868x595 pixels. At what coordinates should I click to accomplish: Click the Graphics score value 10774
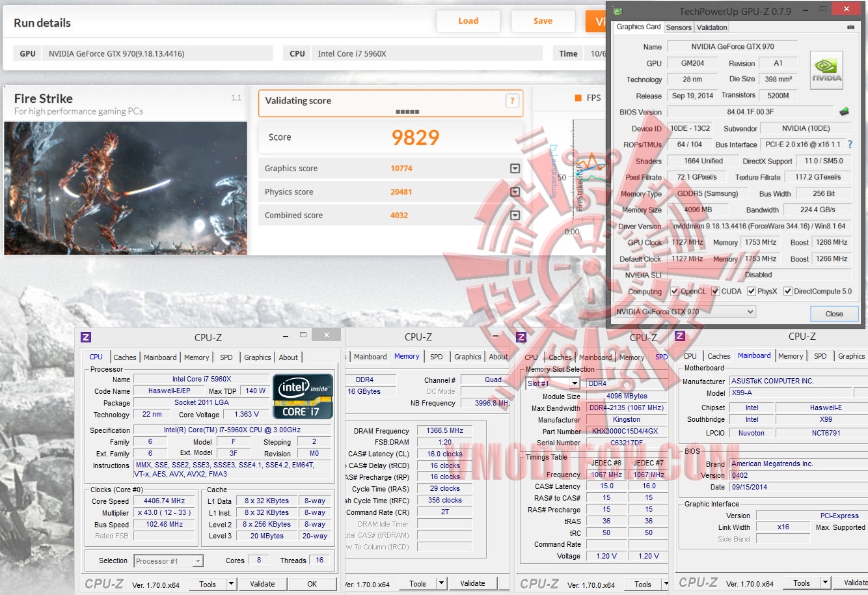coord(401,169)
